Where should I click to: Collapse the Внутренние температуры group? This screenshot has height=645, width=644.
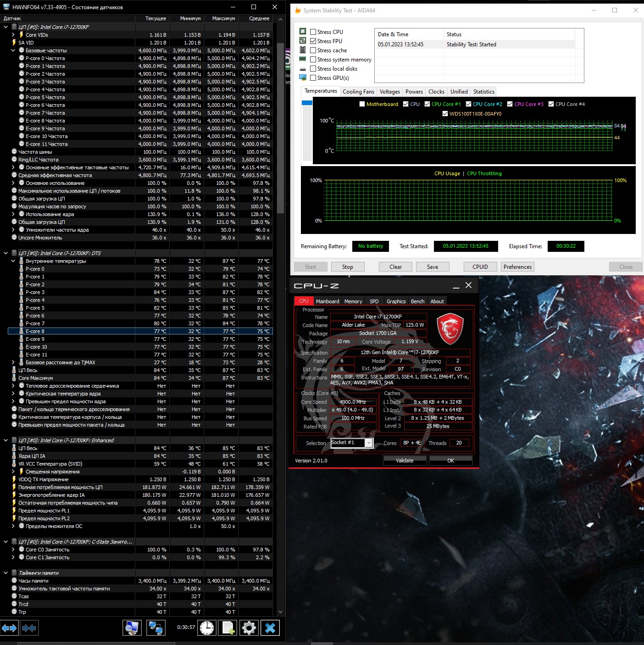(x=13, y=261)
